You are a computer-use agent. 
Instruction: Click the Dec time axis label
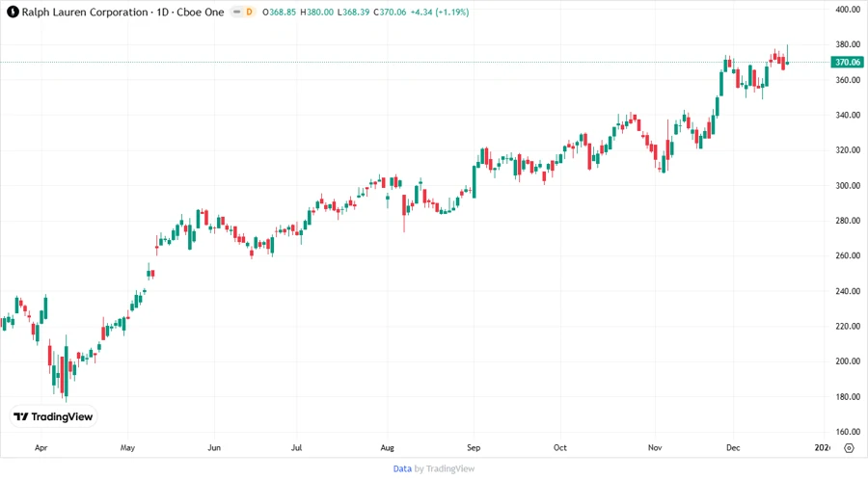pyautogui.click(x=733, y=447)
